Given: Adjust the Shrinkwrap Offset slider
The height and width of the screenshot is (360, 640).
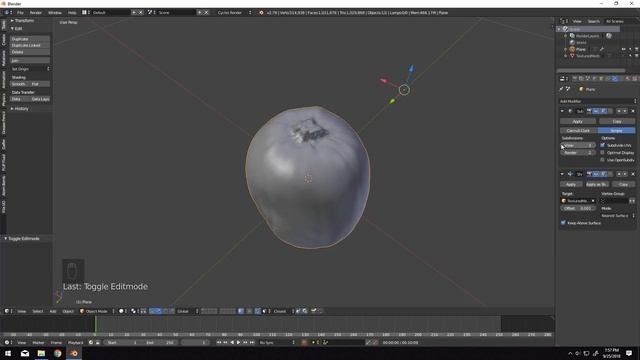Looking at the screenshot, I should [x=578, y=208].
